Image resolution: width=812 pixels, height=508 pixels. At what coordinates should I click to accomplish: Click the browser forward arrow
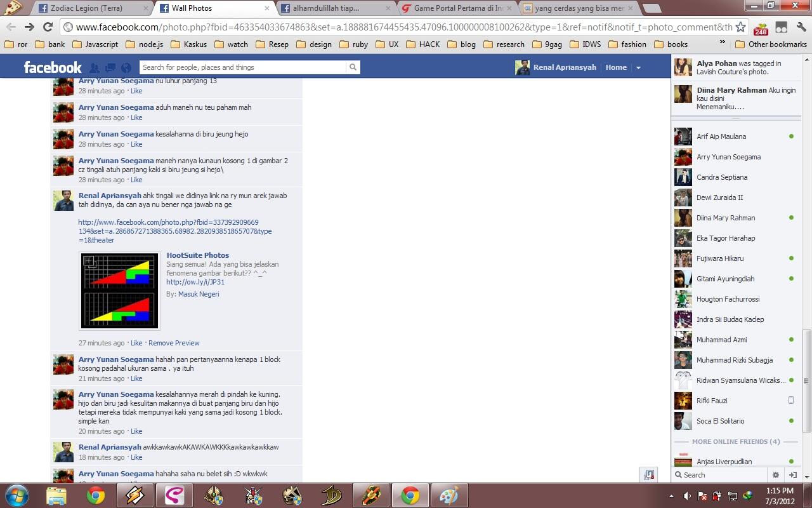[x=29, y=27]
